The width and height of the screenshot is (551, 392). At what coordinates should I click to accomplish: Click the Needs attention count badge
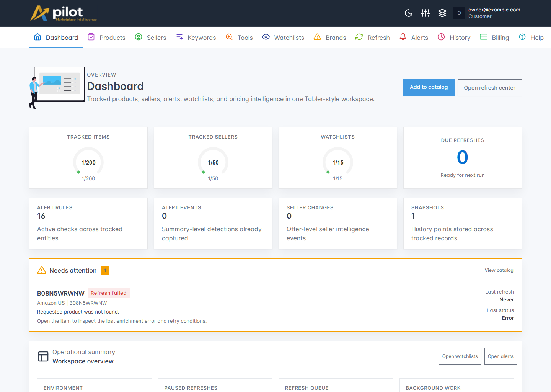105,270
